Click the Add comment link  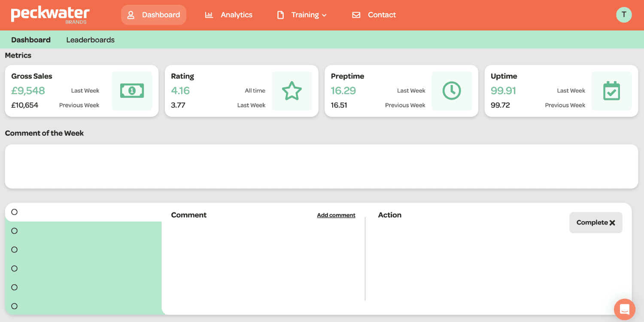336,215
